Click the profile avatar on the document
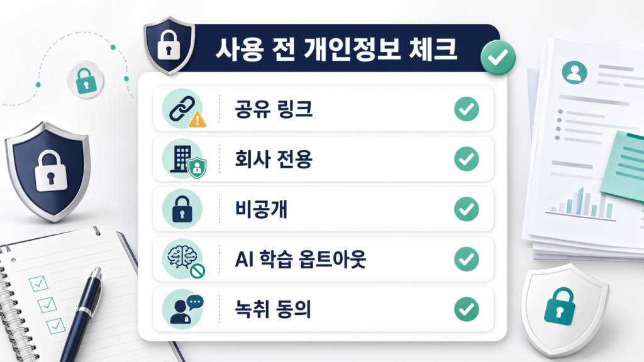The height and width of the screenshot is (362, 644). click(x=574, y=72)
